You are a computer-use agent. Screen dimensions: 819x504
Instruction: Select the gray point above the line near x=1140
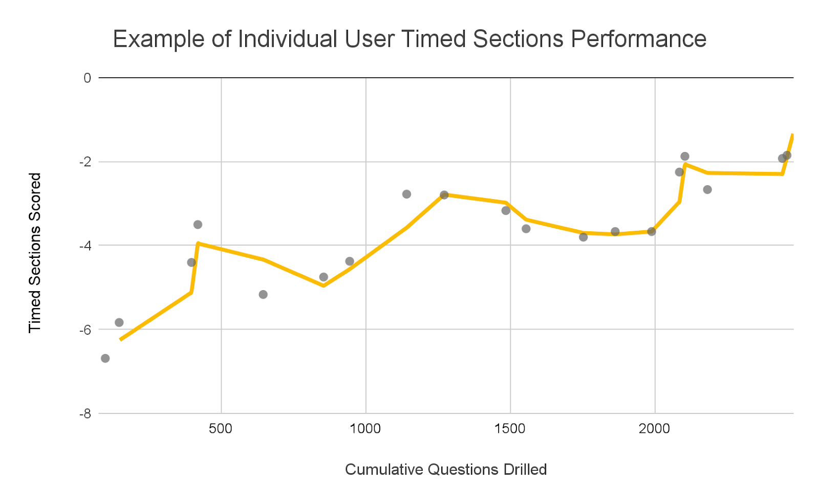(406, 194)
